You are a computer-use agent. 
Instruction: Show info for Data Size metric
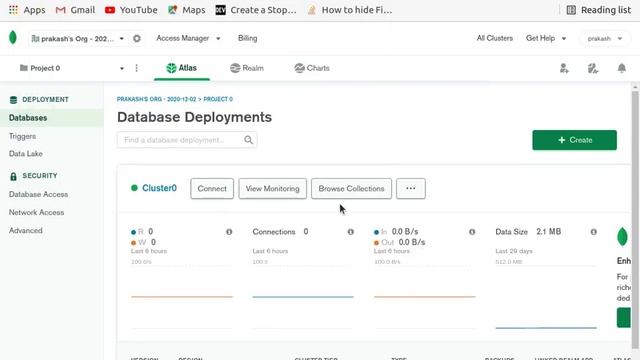[593, 232]
